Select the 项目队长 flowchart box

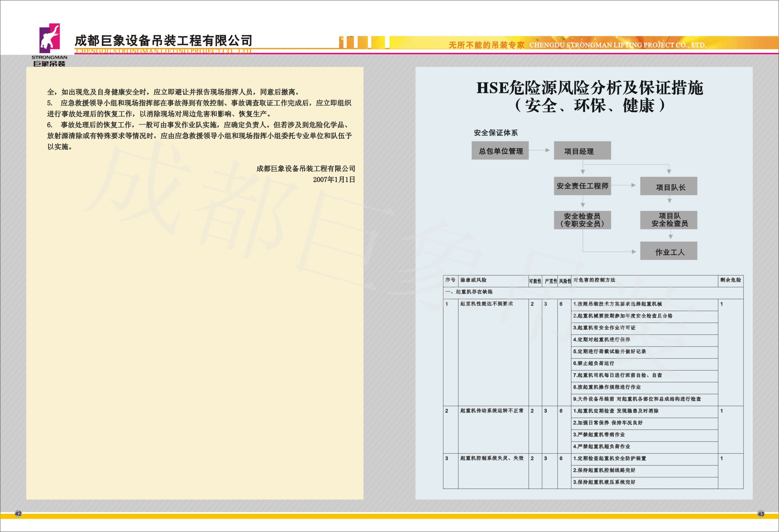[668, 187]
